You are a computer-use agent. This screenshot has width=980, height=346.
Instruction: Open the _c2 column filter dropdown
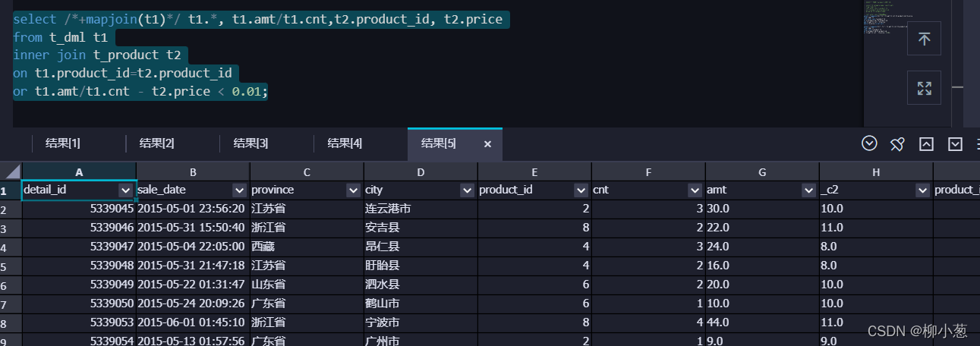coord(922,190)
